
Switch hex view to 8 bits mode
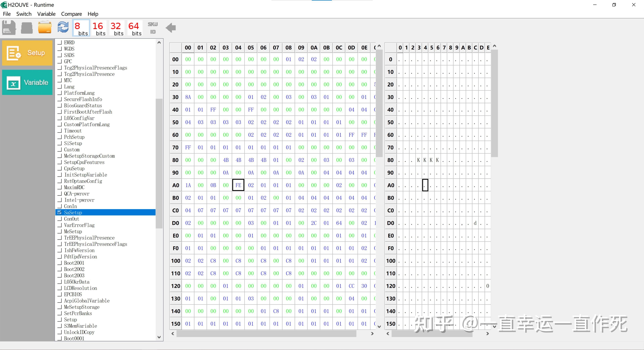click(x=81, y=28)
